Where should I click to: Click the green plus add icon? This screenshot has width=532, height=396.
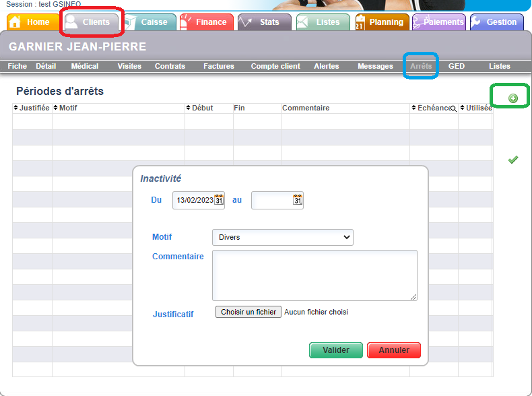(x=513, y=99)
